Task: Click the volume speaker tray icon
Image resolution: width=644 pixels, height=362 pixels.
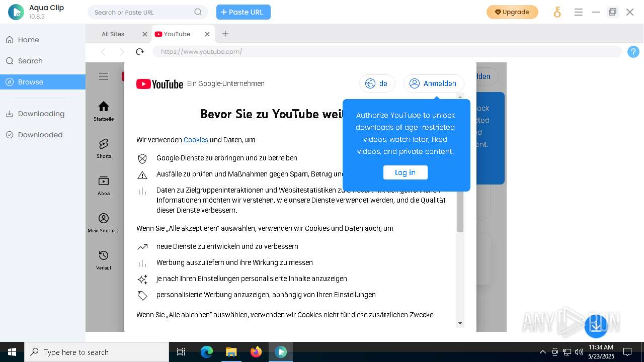Action: pyautogui.click(x=579, y=352)
